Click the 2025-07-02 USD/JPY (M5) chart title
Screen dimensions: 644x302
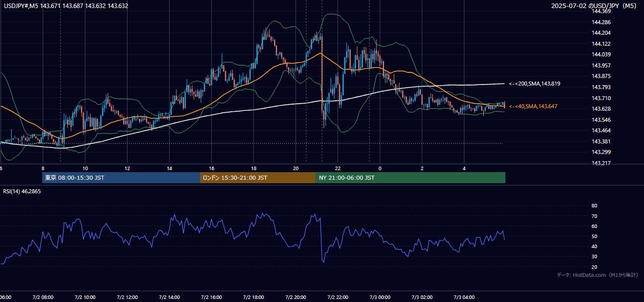[595, 6]
